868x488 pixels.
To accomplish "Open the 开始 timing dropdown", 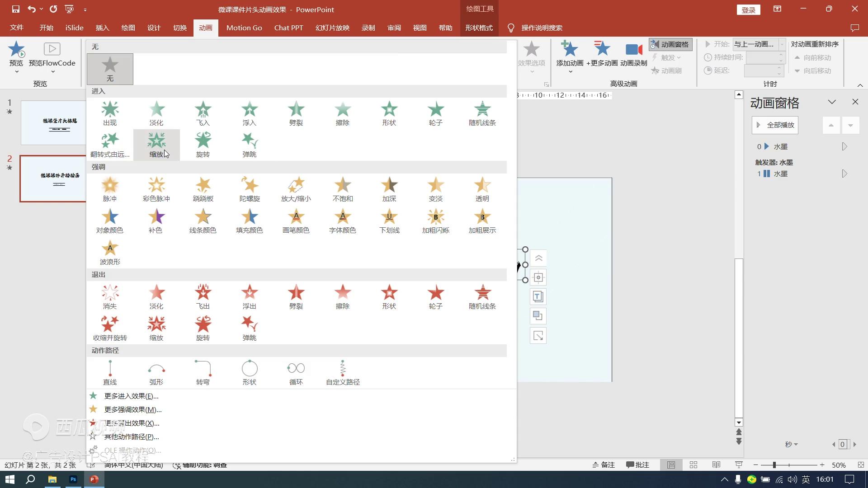I will pyautogui.click(x=782, y=44).
